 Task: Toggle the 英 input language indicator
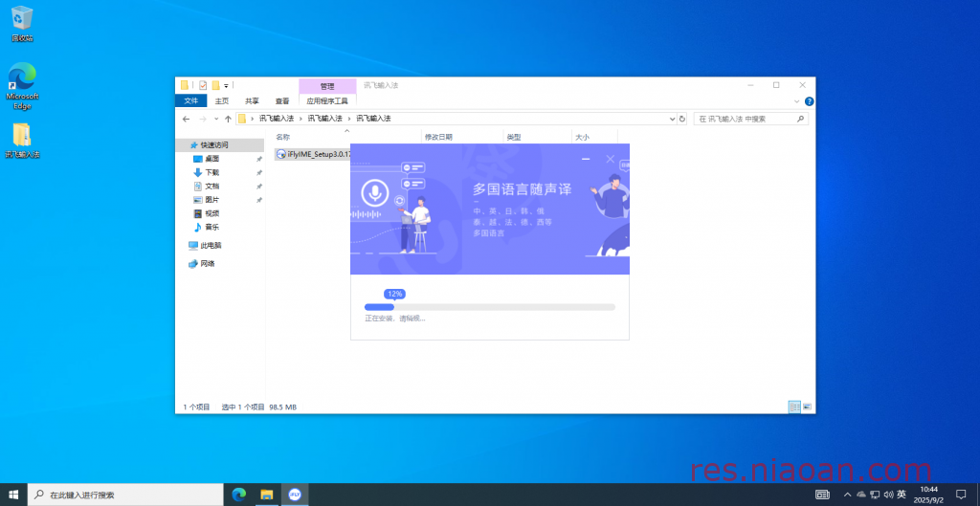(902, 495)
